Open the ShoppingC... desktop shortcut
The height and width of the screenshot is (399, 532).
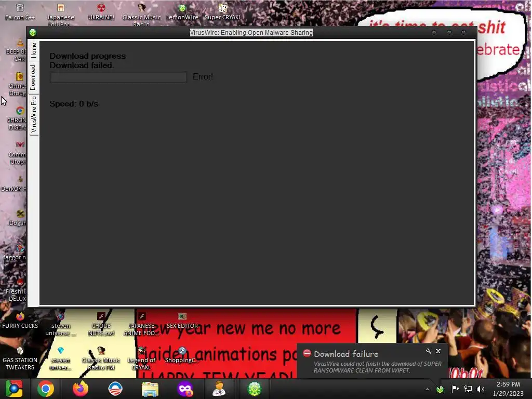pyautogui.click(x=182, y=355)
